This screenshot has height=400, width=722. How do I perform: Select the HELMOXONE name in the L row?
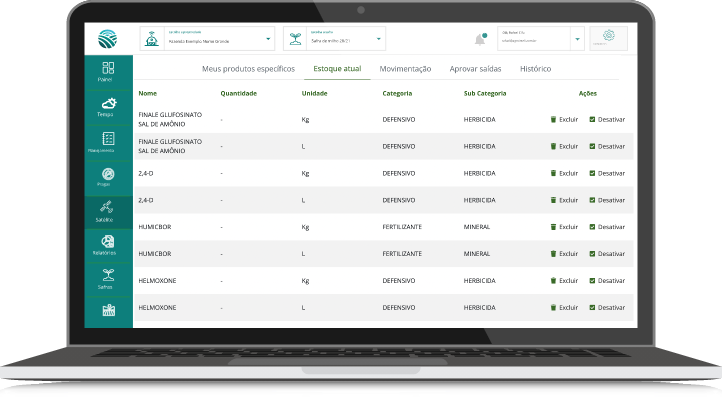coord(157,307)
